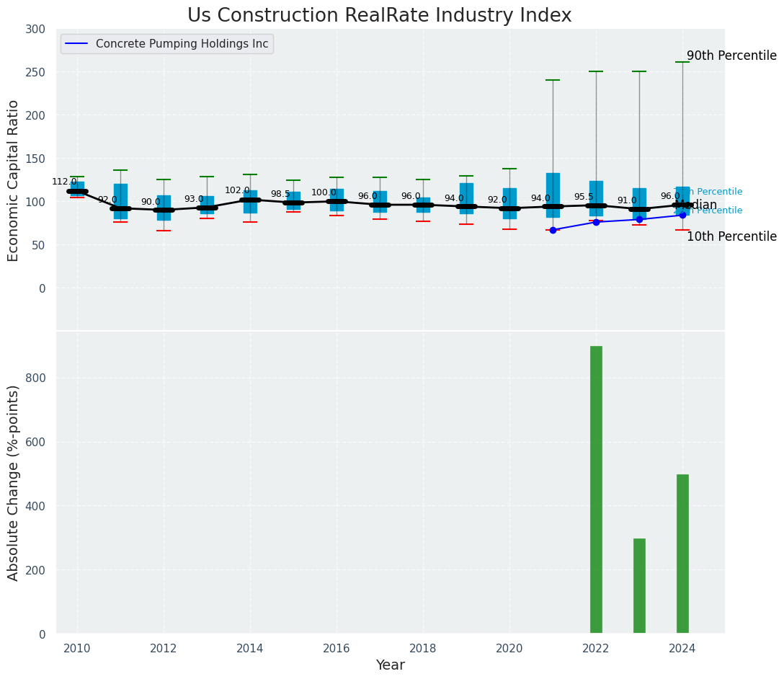Click the green bar for 2024
Viewport: 784px width, 679px height.
(x=682, y=554)
